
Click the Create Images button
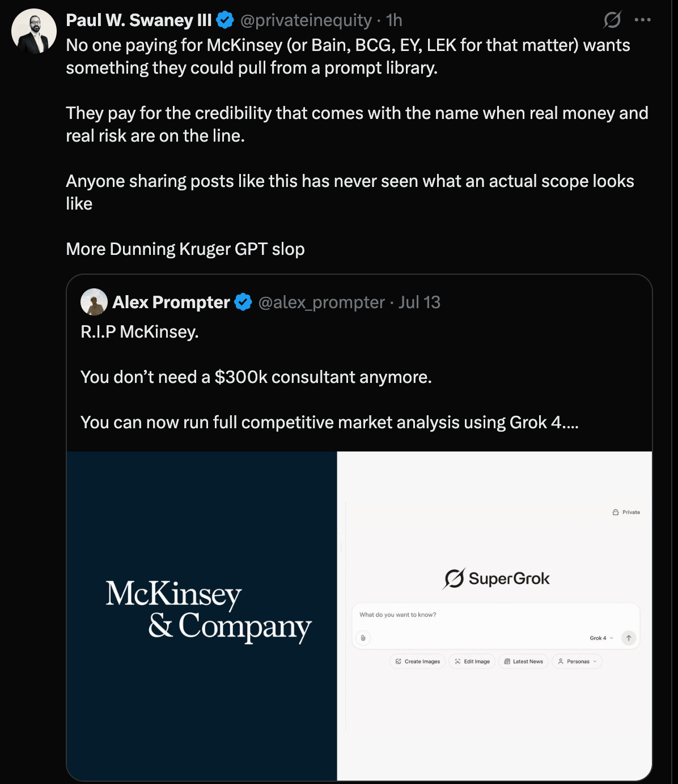(418, 662)
